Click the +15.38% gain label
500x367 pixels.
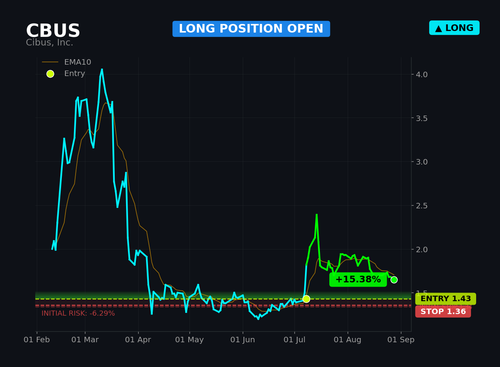click(x=358, y=279)
